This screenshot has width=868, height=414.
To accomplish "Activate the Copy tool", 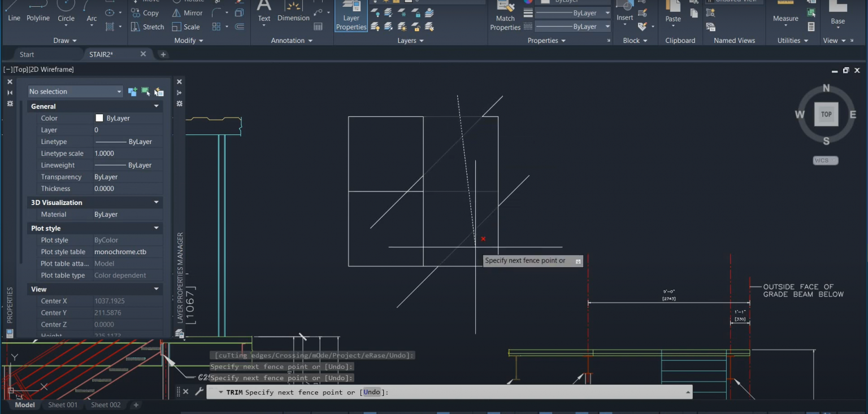I will (x=145, y=12).
